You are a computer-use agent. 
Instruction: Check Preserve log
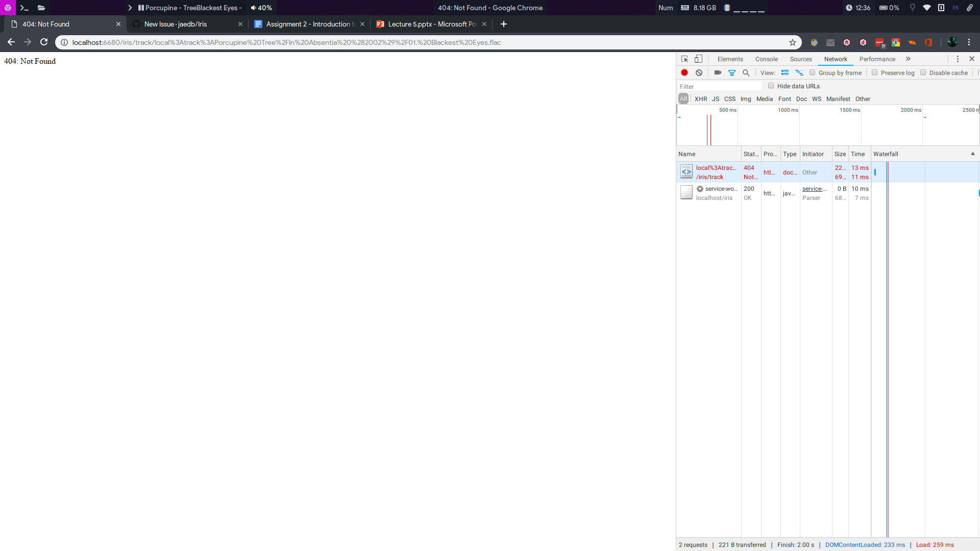coord(875,72)
